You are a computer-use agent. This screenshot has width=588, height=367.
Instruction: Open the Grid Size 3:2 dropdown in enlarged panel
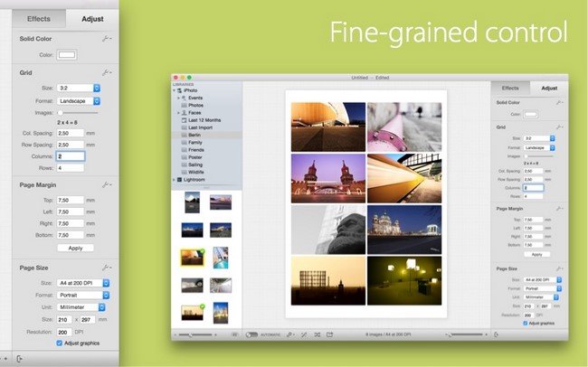tap(79, 88)
